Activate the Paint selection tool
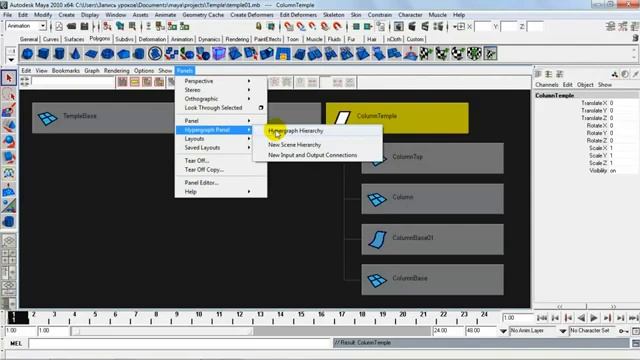 pos(9,110)
